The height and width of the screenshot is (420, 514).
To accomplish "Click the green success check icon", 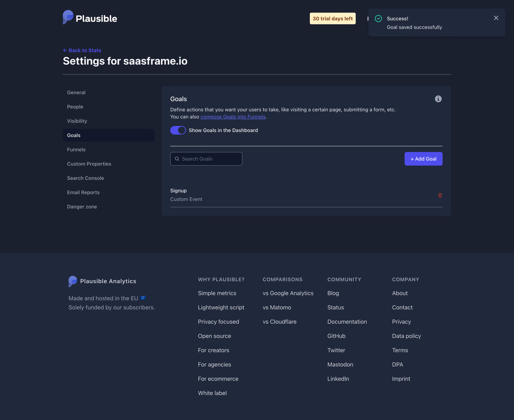I will (378, 19).
